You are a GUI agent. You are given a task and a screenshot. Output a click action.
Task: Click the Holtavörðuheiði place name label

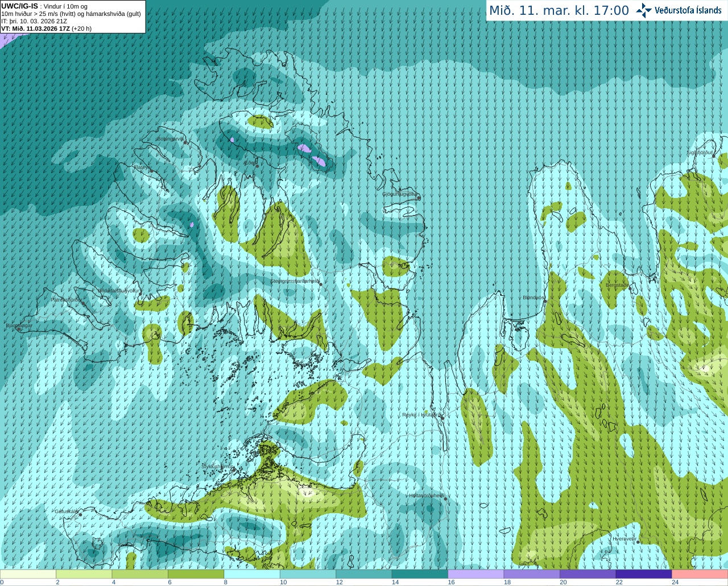tap(427, 496)
